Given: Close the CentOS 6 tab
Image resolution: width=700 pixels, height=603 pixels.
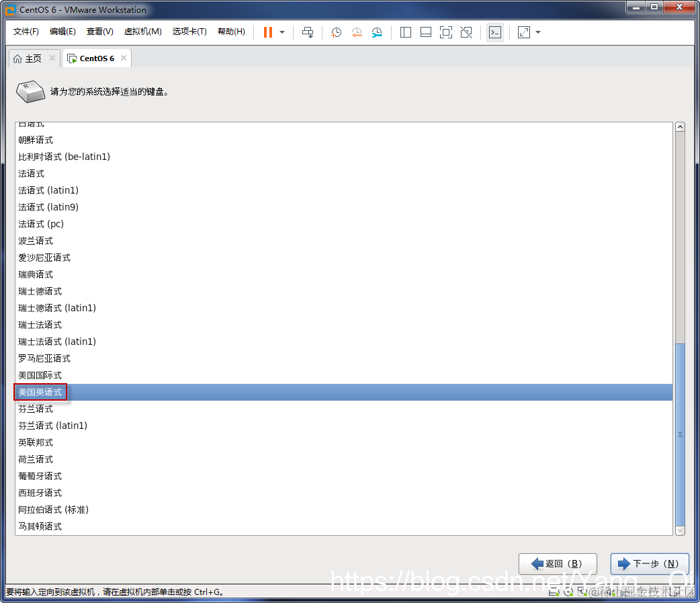Looking at the screenshot, I should (124, 58).
